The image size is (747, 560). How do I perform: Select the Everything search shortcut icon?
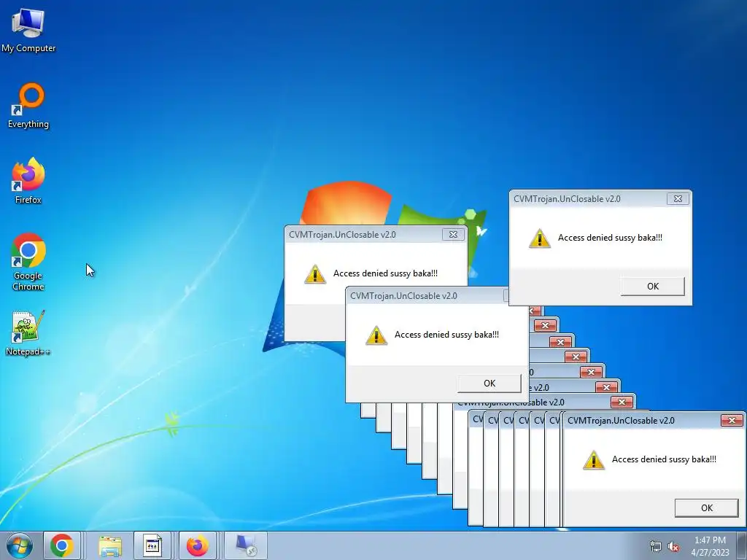(x=28, y=106)
